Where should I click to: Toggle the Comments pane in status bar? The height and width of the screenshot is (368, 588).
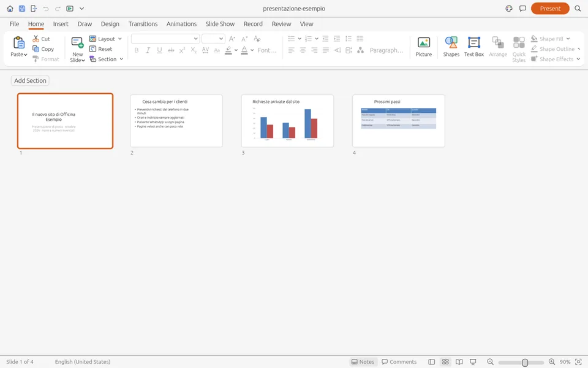(x=399, y=362)
